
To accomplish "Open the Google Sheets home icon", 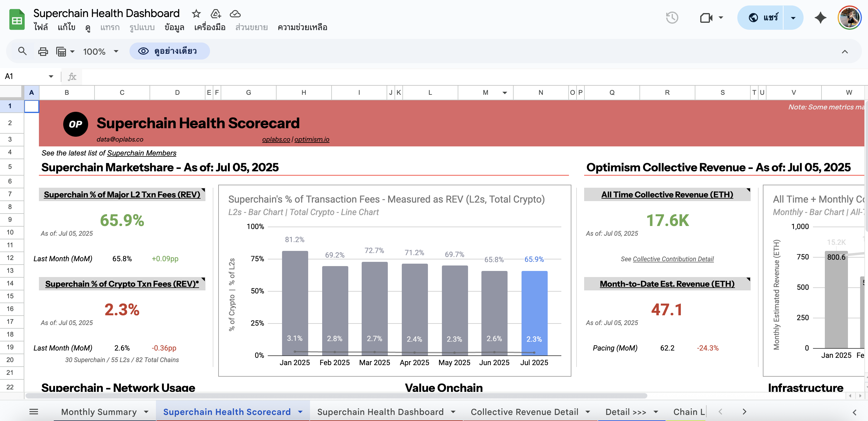I will click(17, 19).
